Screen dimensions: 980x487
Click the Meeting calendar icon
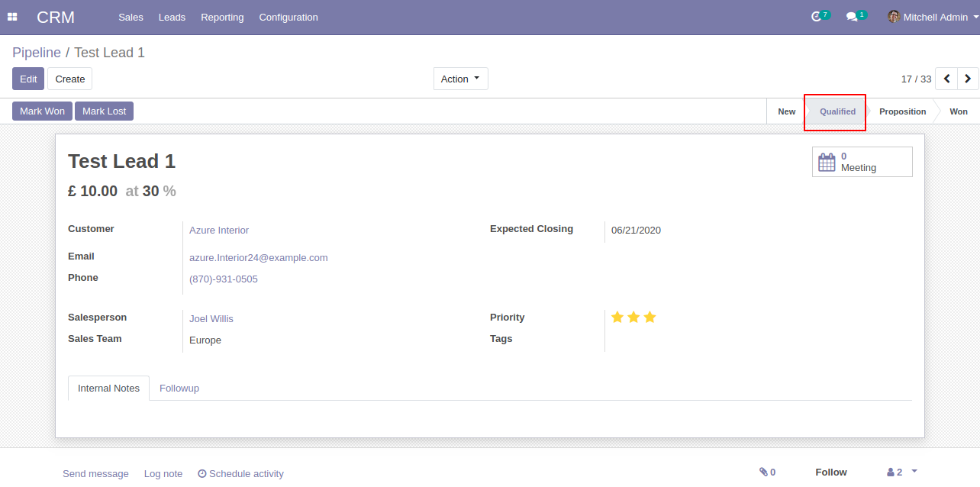coord(827,162)
